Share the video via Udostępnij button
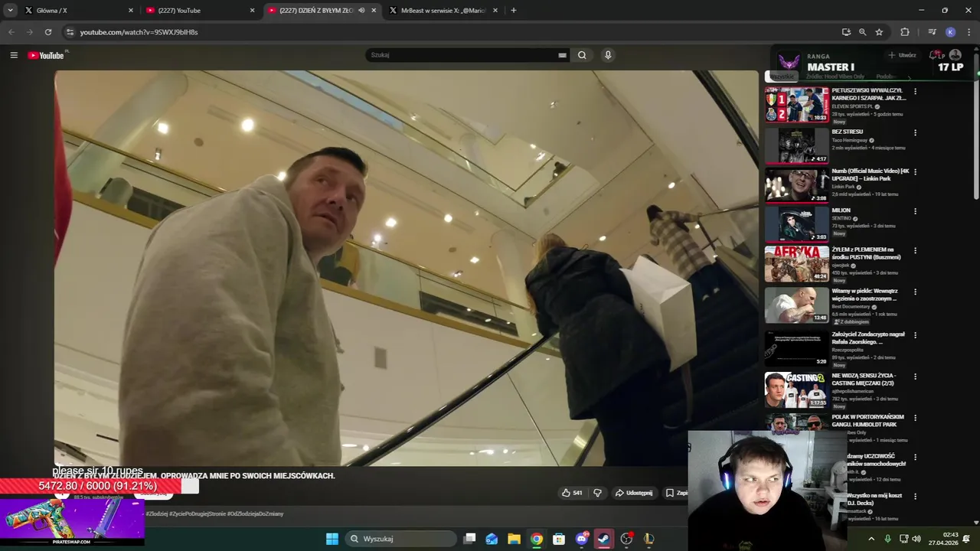The image size is (980, 551). point(634,493)
